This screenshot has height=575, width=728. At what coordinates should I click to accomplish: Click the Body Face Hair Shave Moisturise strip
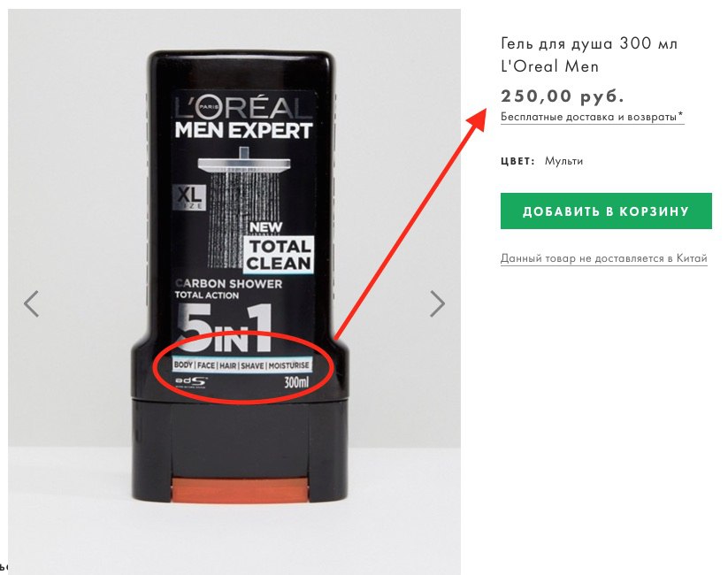[241, 365]
